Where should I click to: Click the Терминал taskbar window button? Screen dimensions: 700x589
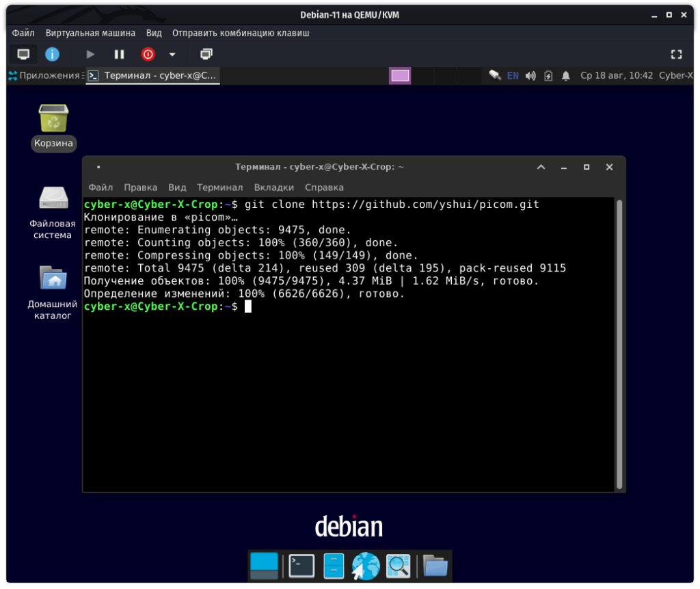coord(152,76)
